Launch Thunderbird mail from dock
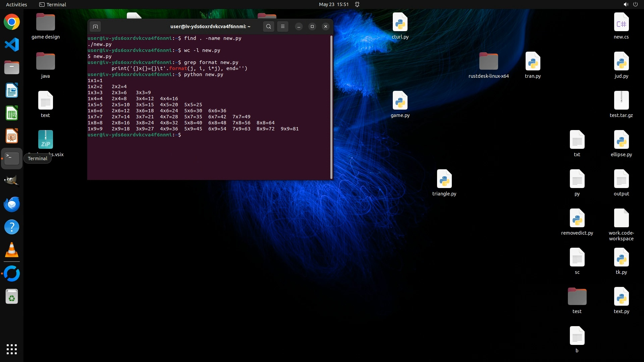The image size is (644, 362). tap(12, 204)
